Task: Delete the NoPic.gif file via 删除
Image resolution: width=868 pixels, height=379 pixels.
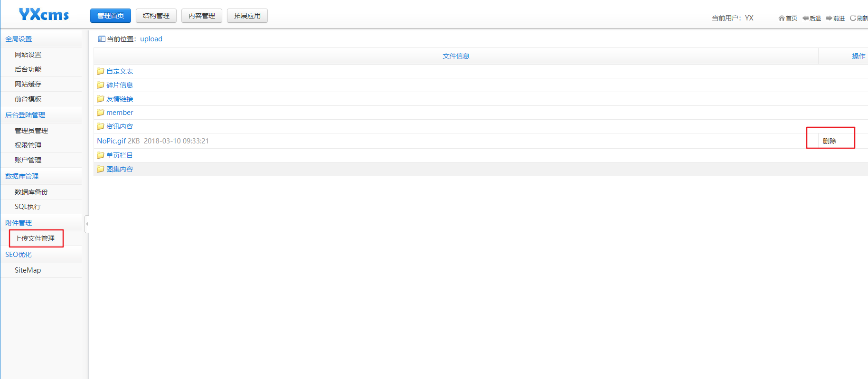Action: pyautogui.click(x=829, y=141)
